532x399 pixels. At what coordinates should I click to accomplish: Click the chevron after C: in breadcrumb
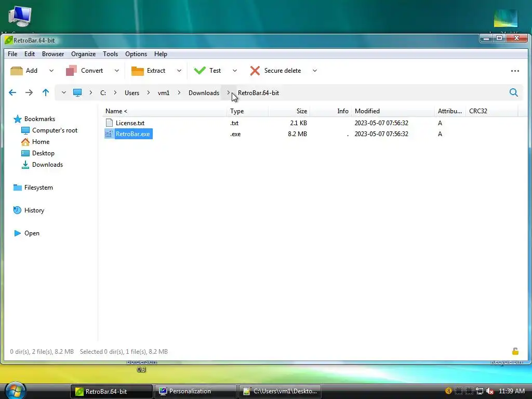pos(115,92)
